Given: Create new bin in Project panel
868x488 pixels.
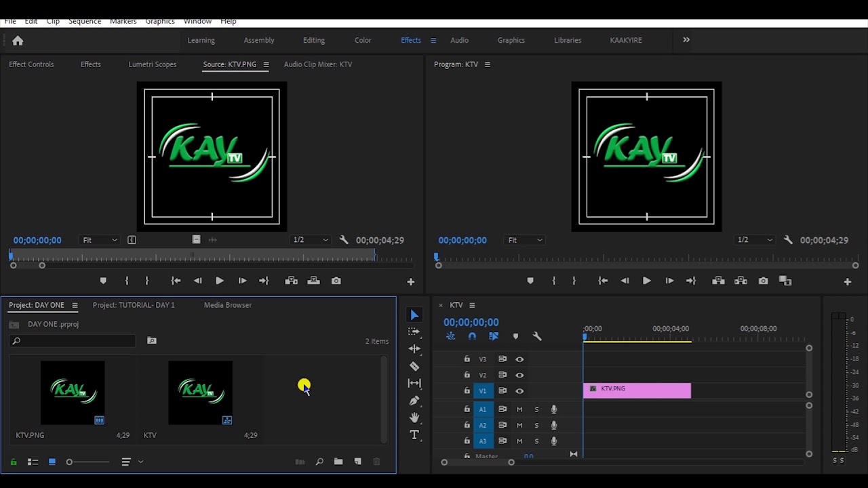Looking at the screenshot, I should click(x=338, y=462).
